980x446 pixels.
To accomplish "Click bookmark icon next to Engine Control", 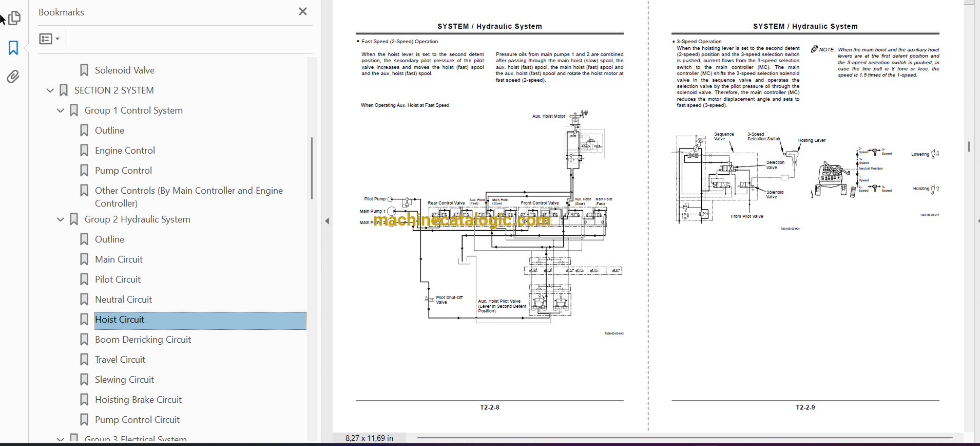I will (84, 151).
